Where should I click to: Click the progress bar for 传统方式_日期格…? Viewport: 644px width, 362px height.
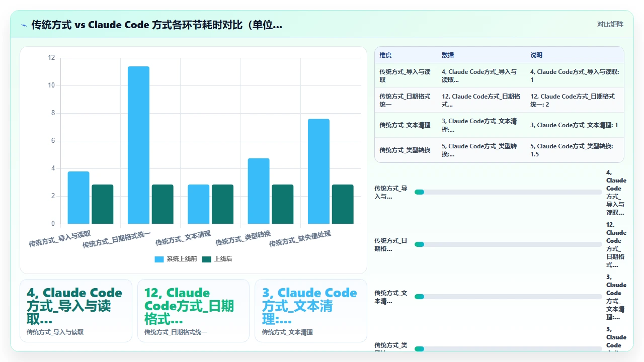(x=508, y=244)
